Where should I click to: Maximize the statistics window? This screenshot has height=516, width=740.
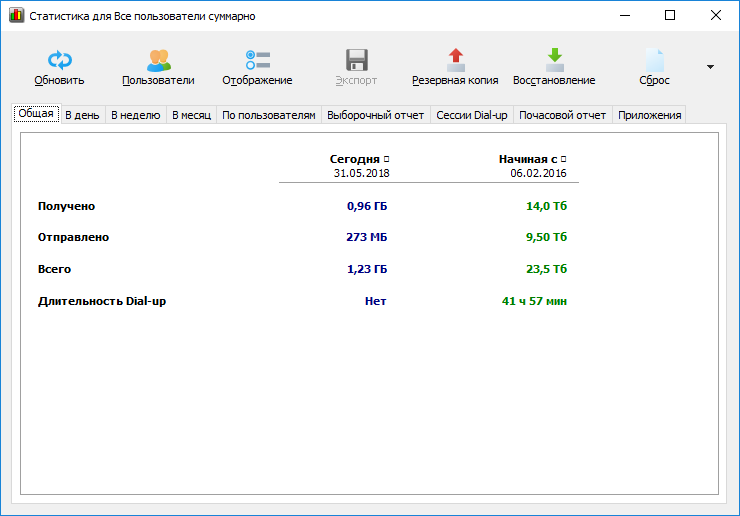point(670,15)
